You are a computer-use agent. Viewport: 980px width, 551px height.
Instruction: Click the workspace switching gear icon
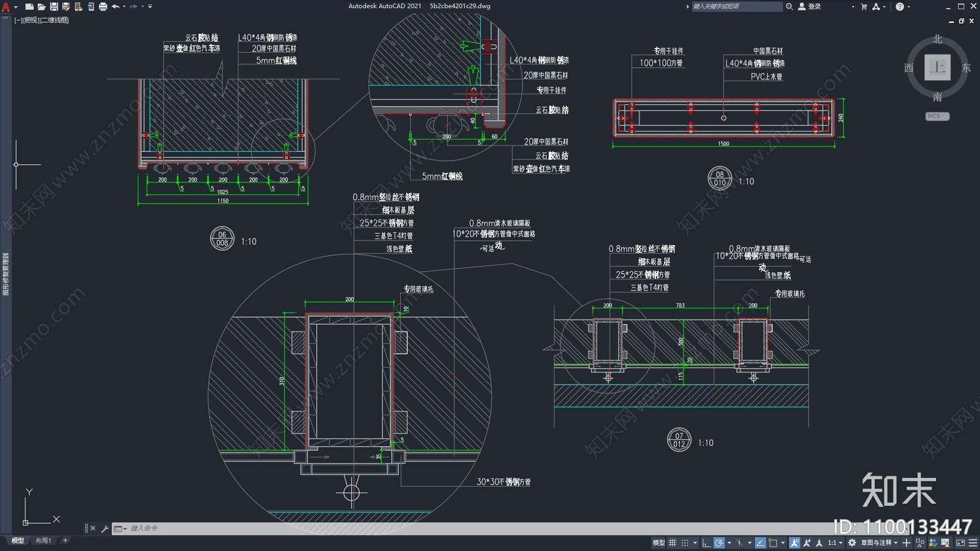tap(852, 543)
